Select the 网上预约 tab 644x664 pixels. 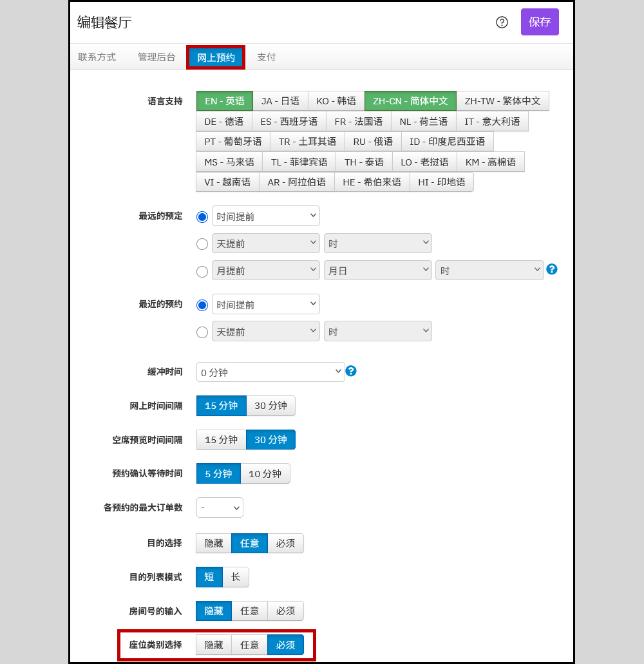216,57
